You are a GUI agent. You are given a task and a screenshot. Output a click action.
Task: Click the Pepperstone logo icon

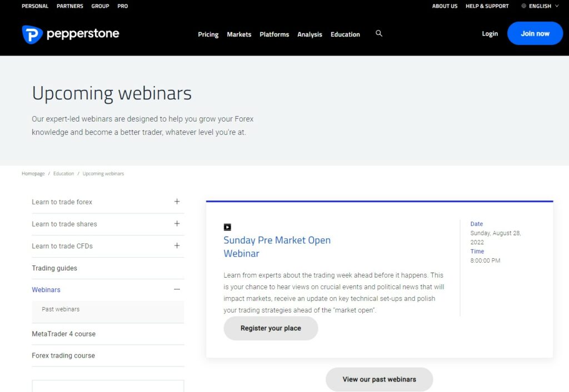point(32,34)
